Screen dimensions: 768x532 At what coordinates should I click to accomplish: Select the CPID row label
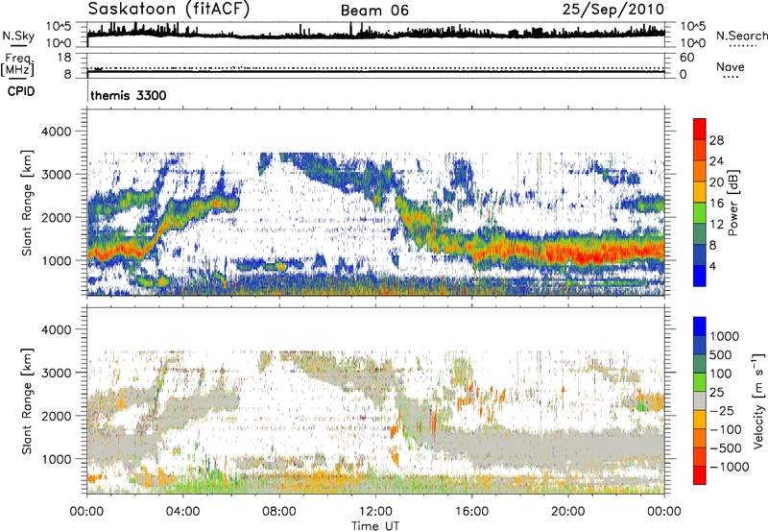21,91
